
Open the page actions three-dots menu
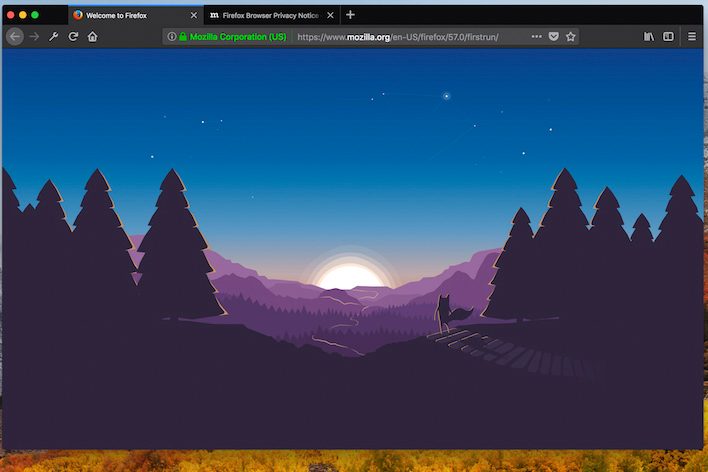(x=536, y=37)
